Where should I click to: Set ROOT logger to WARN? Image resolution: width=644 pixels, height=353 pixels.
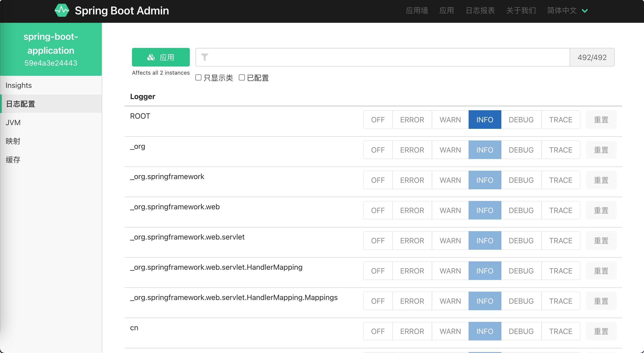click(450, 120)
